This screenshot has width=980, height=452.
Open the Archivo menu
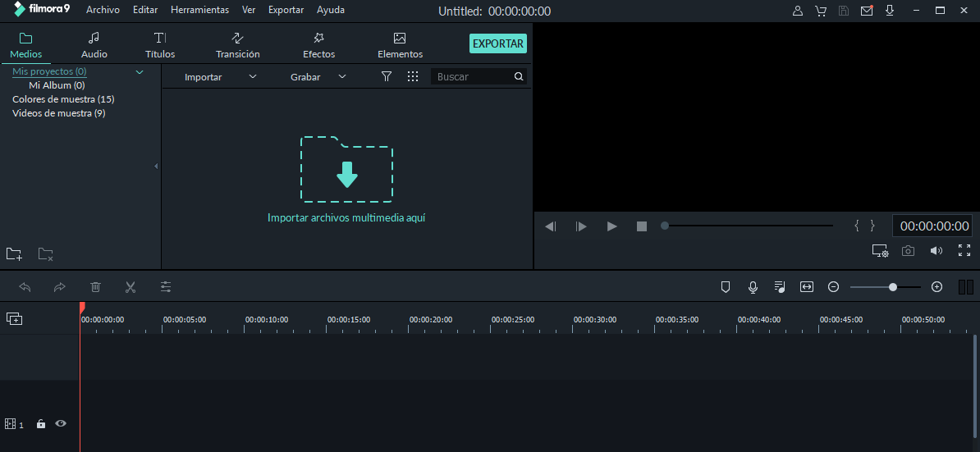click(x=103, y=10)
